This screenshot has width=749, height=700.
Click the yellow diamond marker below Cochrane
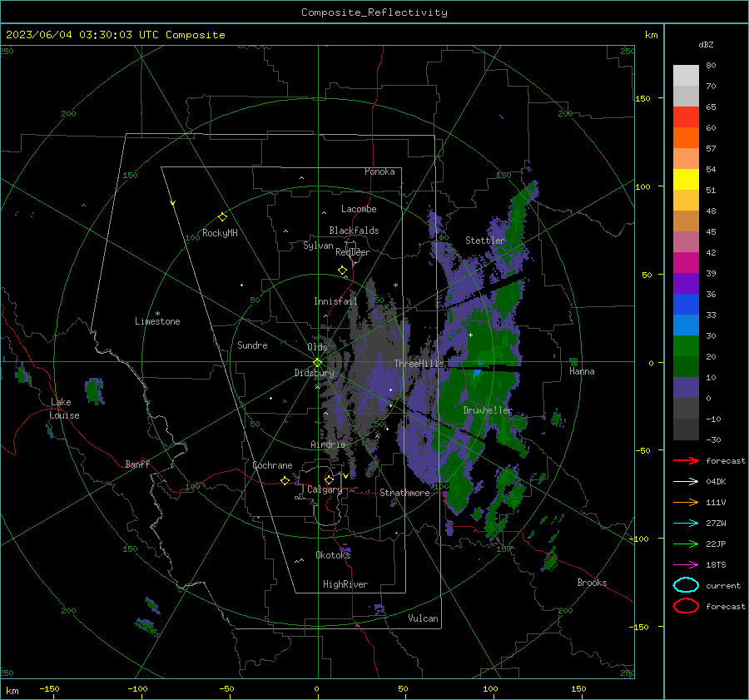coord(285,480)
